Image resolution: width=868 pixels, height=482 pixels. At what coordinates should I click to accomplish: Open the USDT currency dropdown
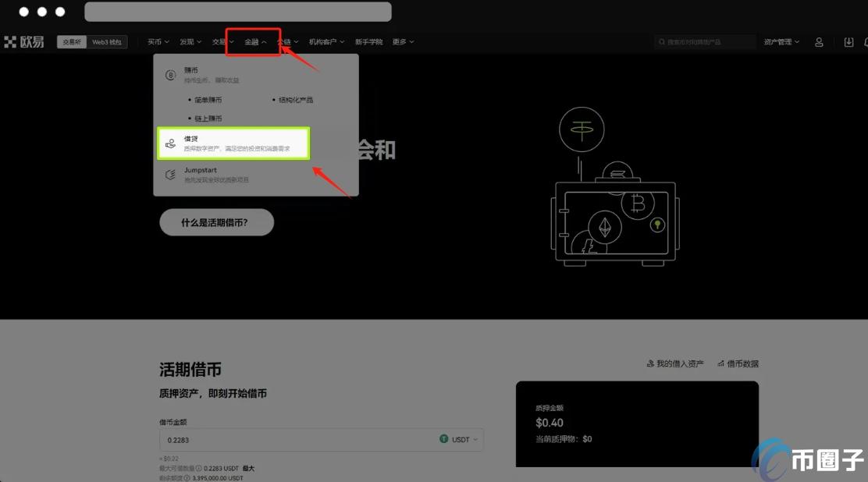(x=459, y=439)
